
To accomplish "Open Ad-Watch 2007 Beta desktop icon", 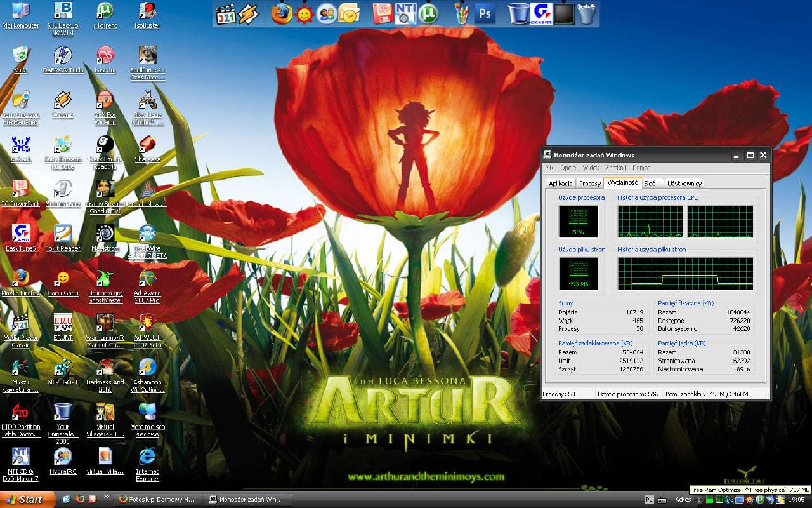I will point(147,330).
